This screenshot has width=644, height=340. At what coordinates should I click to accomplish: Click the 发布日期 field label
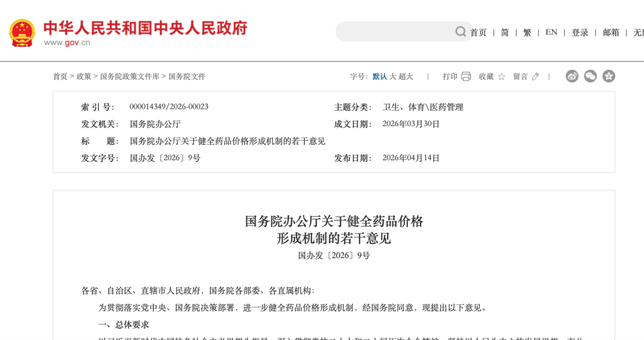click(353, 158)
